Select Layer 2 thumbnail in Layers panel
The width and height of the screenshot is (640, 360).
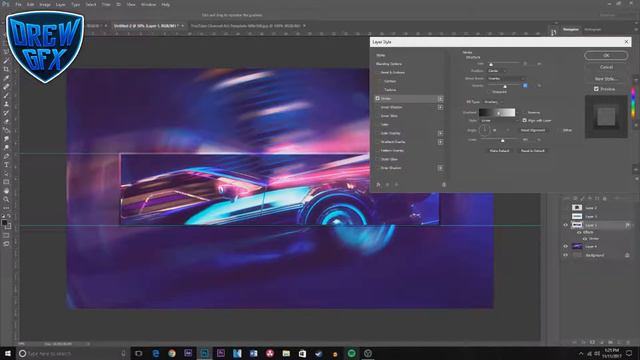click(577, 208)
